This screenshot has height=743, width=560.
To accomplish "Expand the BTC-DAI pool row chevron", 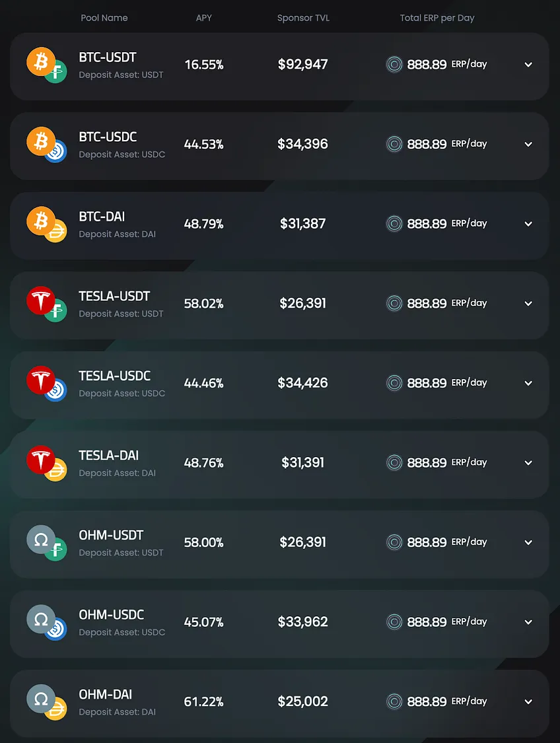I will click(x=528, y=224).
